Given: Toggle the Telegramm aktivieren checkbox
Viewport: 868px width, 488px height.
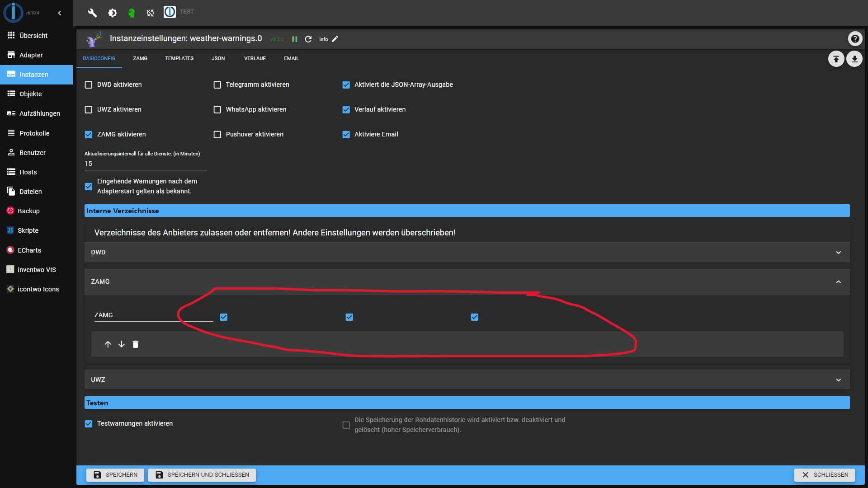Looking at the screenshot, I should pos(217,85).
